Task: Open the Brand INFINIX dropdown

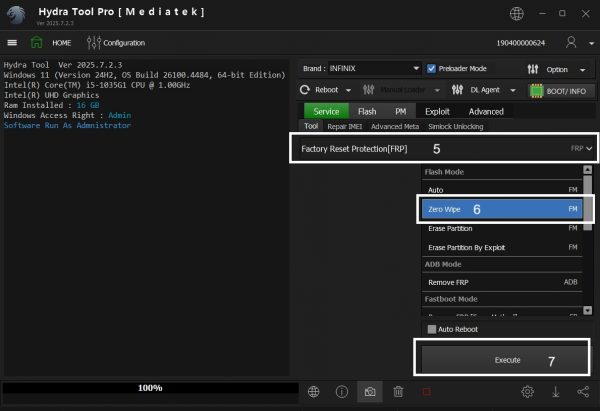Action: (x=374, y=68)
